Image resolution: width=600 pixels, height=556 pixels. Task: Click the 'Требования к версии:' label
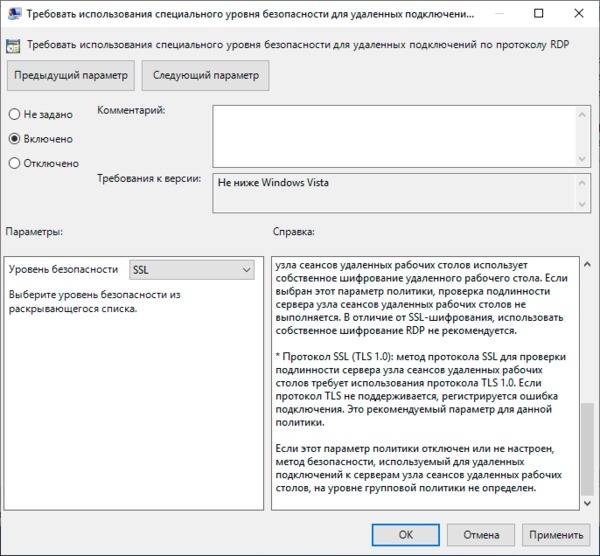[149, 178]
